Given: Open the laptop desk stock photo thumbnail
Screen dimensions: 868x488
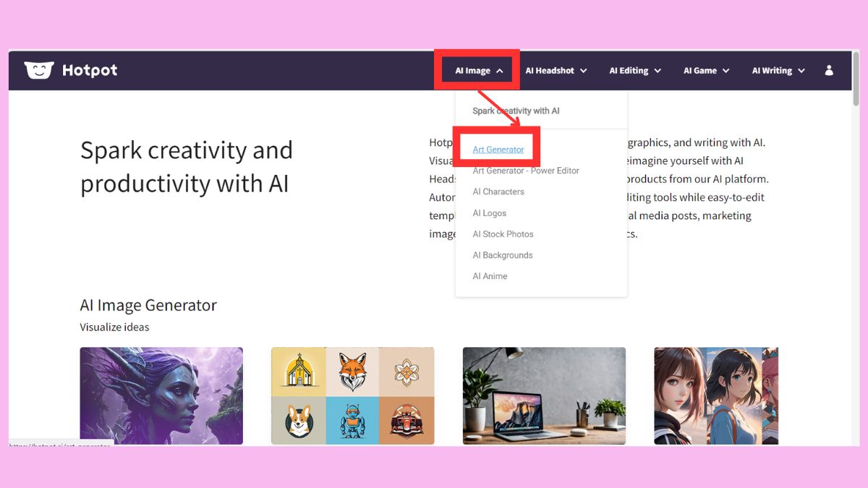Looking at the screenshot, I should [x=544, y=395].
